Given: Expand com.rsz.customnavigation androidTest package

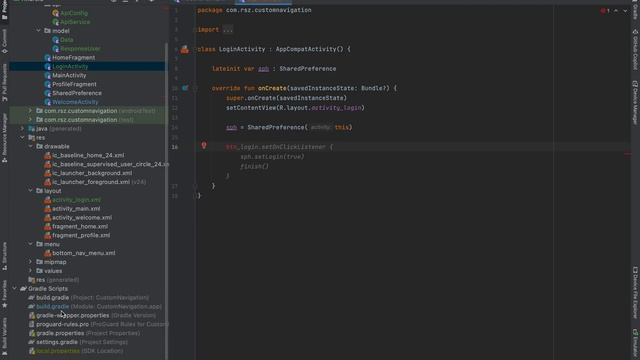Looking at the screenshot, I should [x=30, y=111].
